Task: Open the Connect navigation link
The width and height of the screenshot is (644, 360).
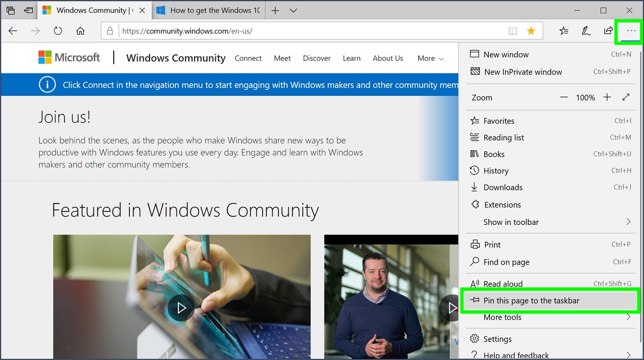Action: point(248,58)
